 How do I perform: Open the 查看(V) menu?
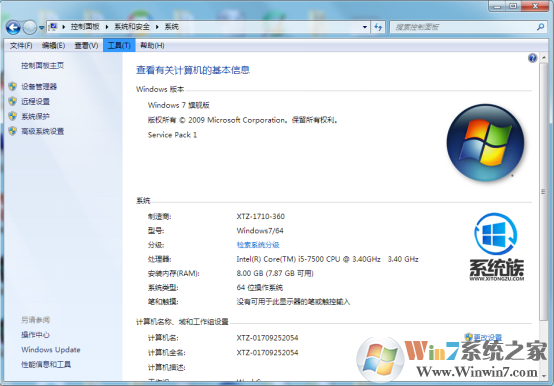tap(86, 46)
